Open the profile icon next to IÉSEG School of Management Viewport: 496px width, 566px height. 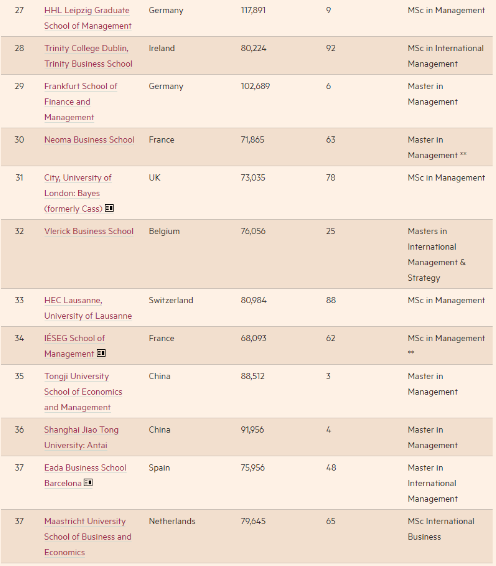tap(101, 353)
